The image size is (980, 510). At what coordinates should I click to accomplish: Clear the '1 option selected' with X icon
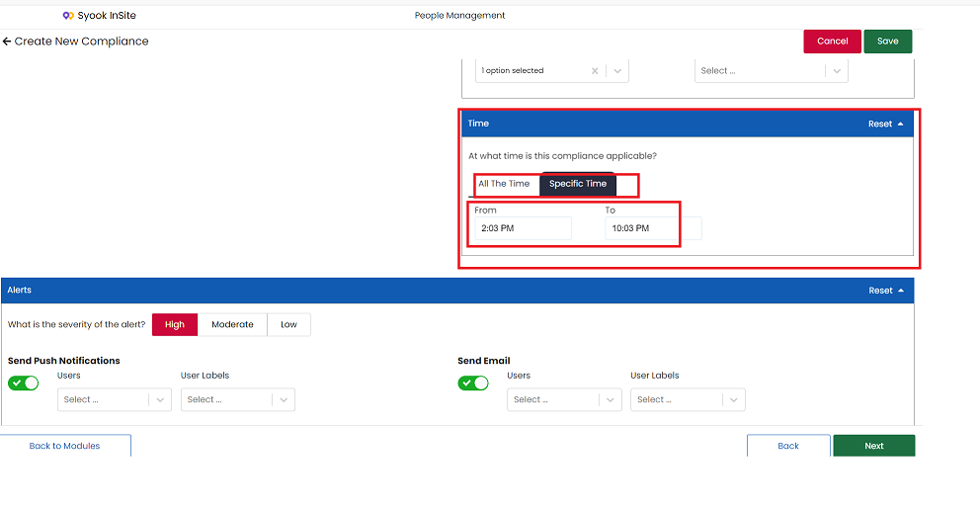[595, 70]
